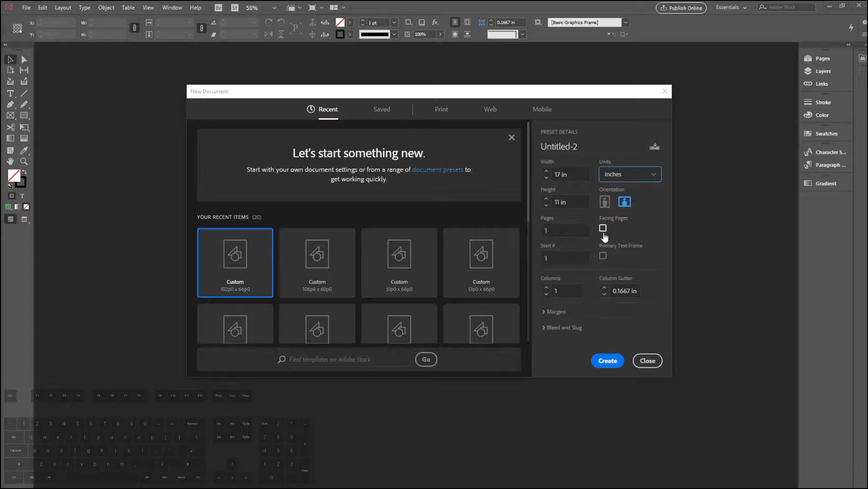Open the Layout menu

(63, 8)
